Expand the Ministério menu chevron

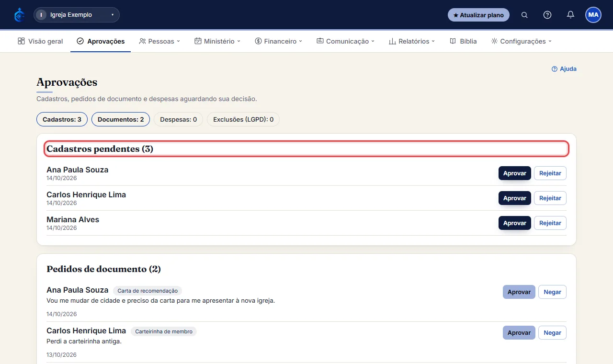pos(238,41)
